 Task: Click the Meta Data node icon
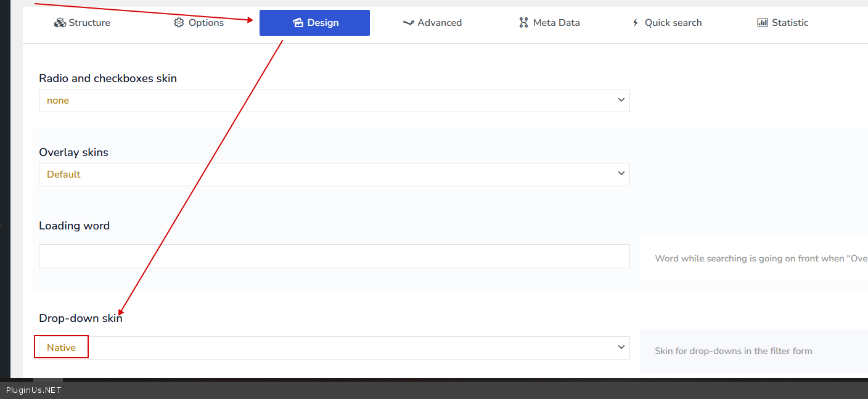coord(523,23)
